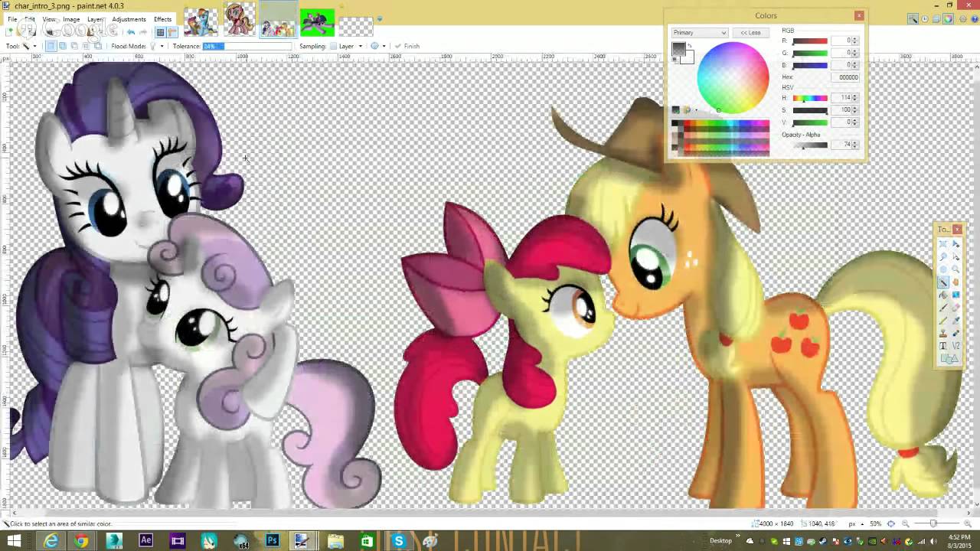
Task: Click the primary color swatch
Action: point(678,48)
